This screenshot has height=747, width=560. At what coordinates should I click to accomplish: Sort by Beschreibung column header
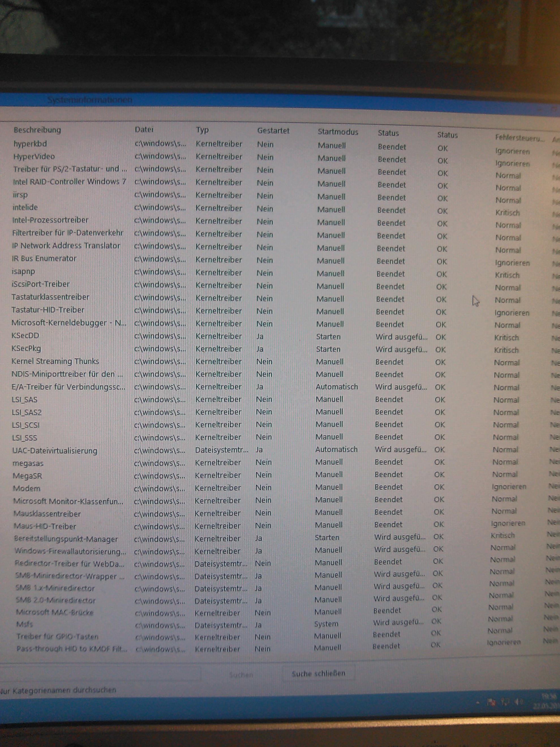pyautogui.click(x=37, y=130)
